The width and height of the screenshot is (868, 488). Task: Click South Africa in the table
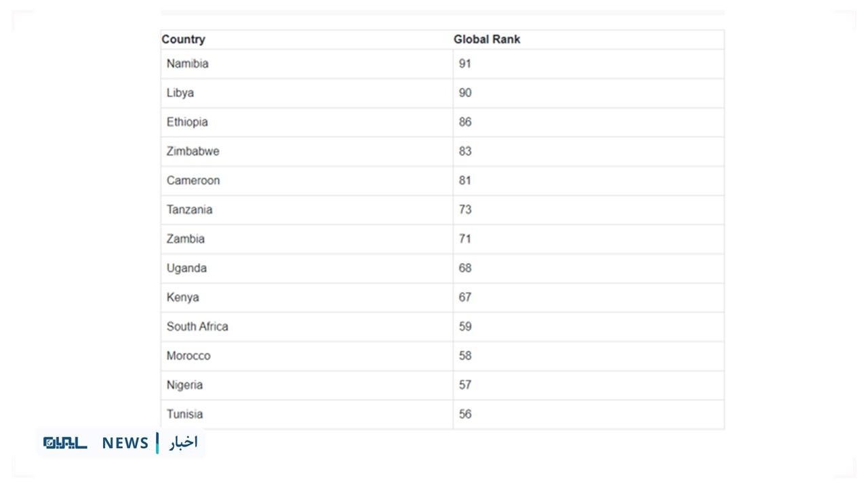tap(197, 326)
